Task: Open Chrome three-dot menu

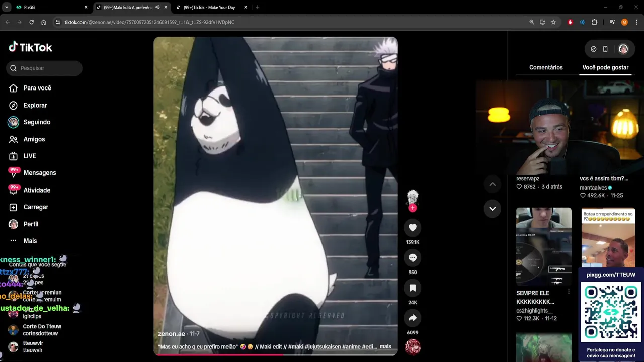Action: (x=636, y=22)
